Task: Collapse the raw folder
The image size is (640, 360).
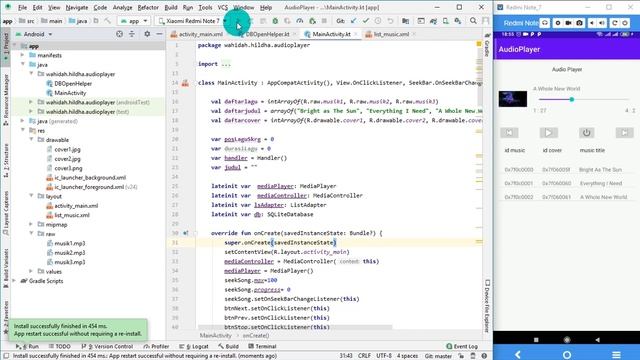Action: tap(31, 234)
